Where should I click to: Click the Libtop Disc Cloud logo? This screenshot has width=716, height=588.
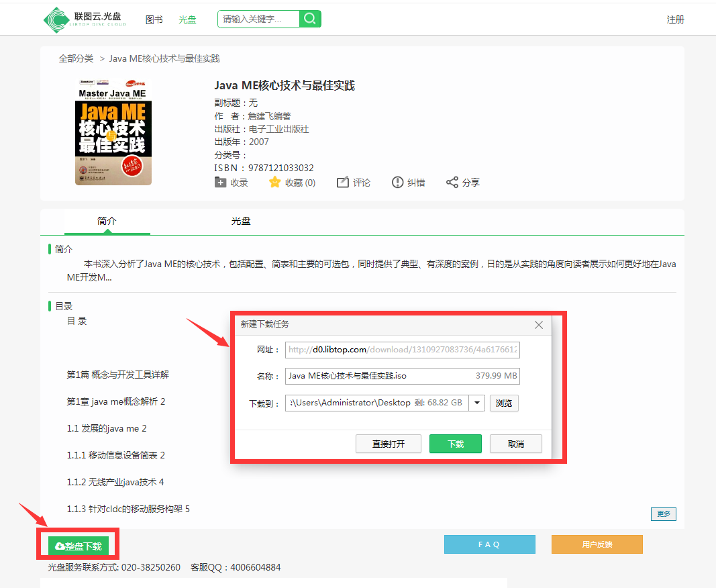click(x=85, y=19)
